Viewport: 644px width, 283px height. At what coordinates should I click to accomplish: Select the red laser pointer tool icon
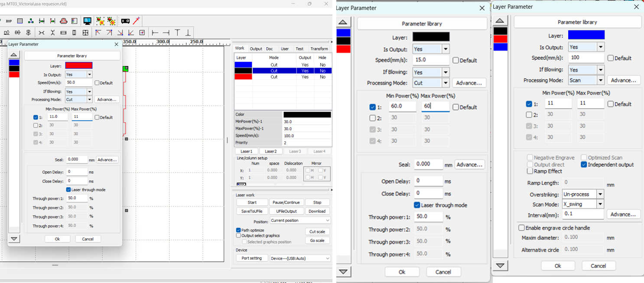pos(137,20)
